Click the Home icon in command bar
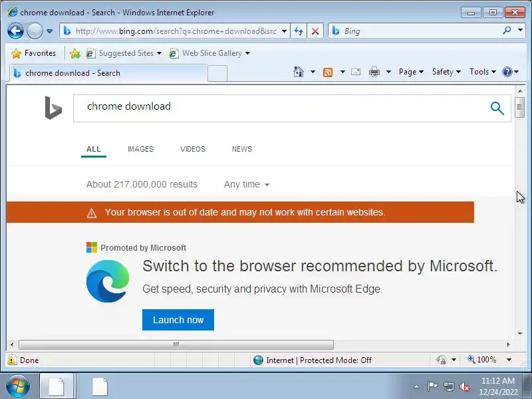The image size is (532, 399). pyautogui.click(x=298, y=72)
